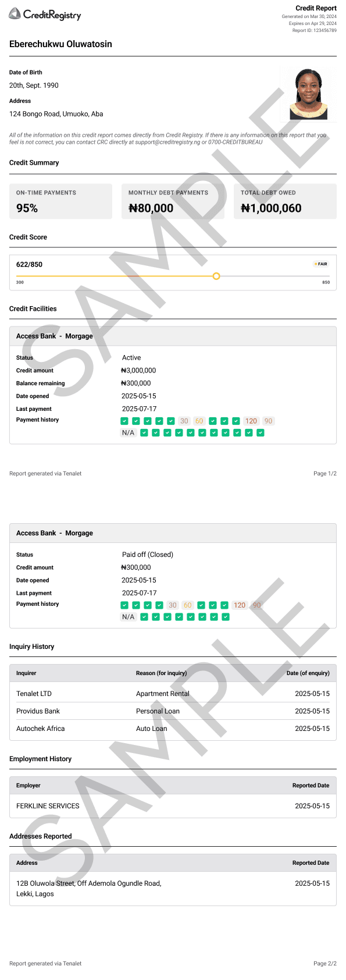Select the '622/850' score text

(x=29, y=264)
